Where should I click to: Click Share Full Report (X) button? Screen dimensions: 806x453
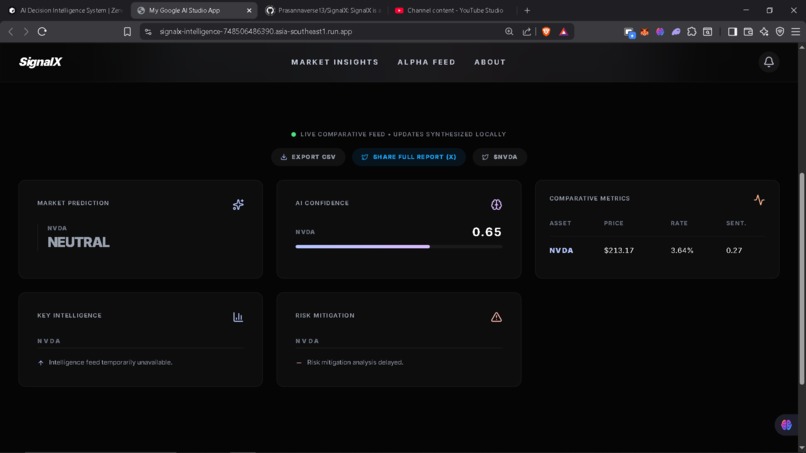409,157
